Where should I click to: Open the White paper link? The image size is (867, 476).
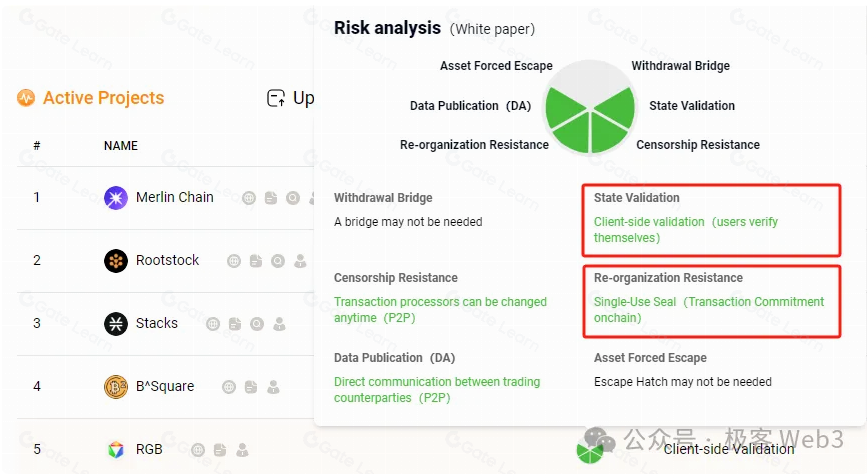492,30
